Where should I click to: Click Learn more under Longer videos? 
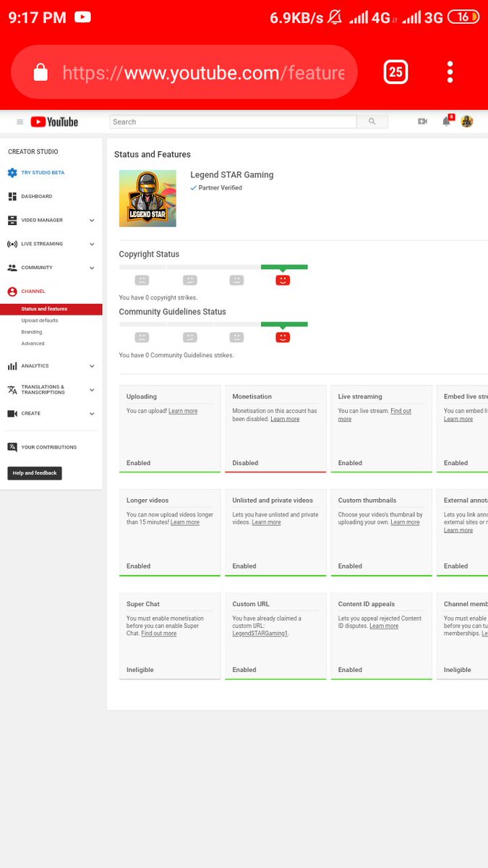(x=185, y=522)
